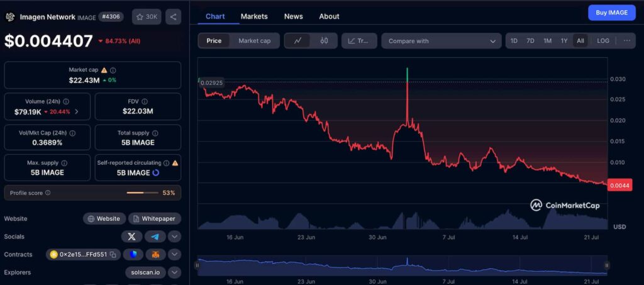Click the price spike peak on chart

click(408, 69)
